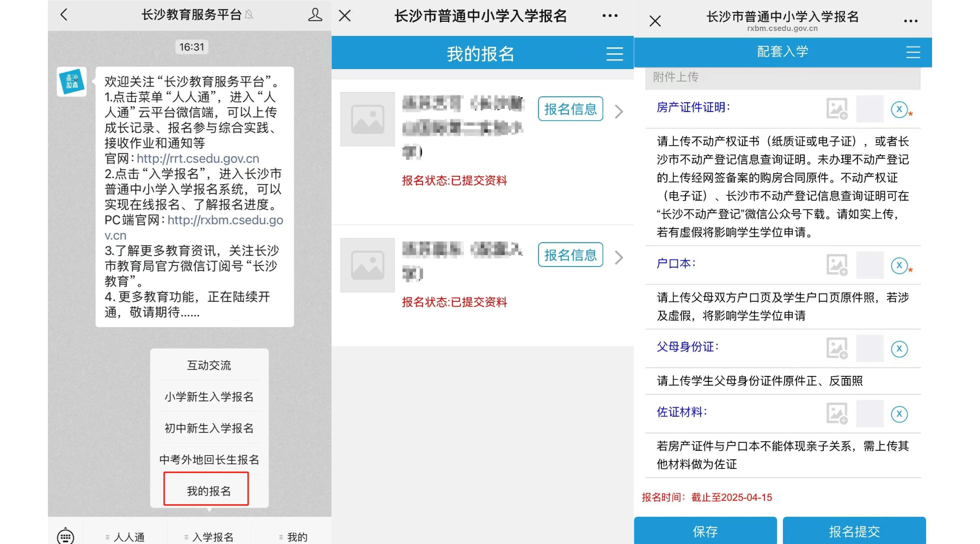
Task: Open the rrt.csedu.gov.cn link
Action: (x=198, y=158)
